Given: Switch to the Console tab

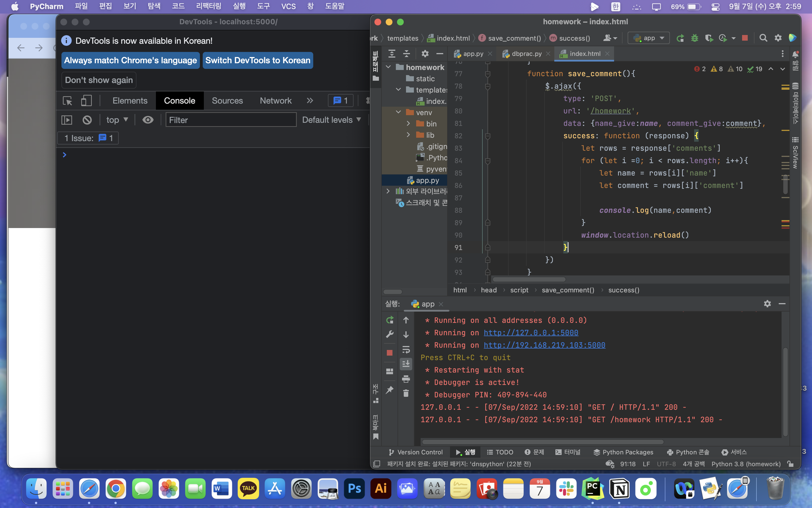Looking at the screenshot, I should pyautogui.click(x=180, y=100).
